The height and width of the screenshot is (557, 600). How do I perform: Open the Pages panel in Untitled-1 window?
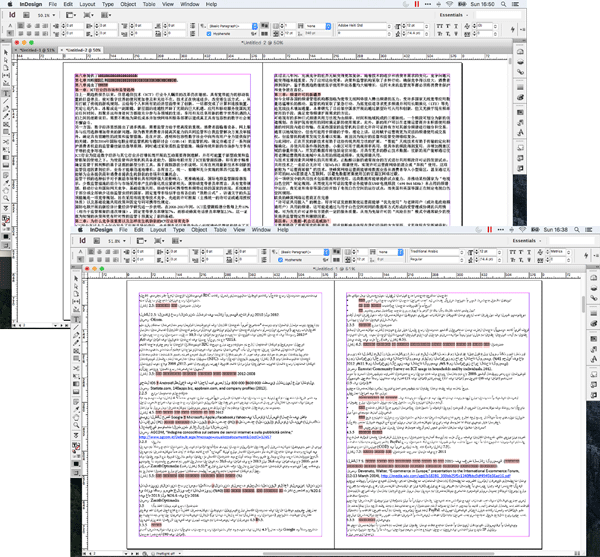[x=593, y=278]
